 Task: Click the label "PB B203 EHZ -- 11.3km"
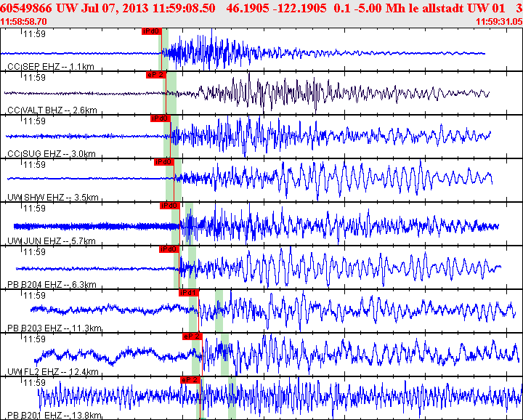coord(54,328)
